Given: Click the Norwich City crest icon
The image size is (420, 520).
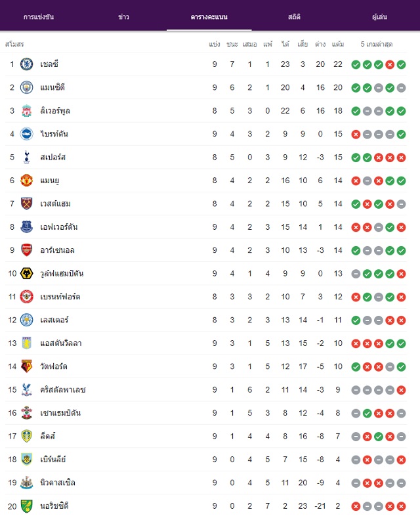Looking at the screenshot, I should pos(26,506).
